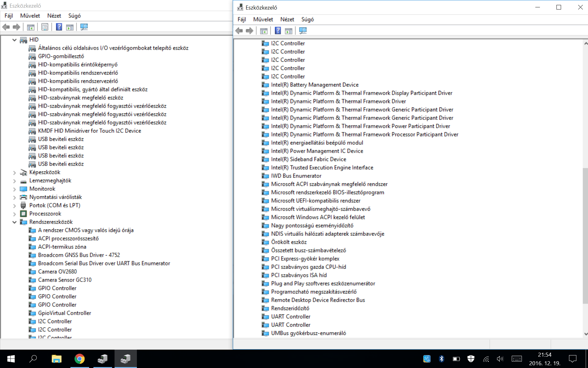Select Remote Desktop Device Redirector Bus
588x368 pixels.
point(318,300)
